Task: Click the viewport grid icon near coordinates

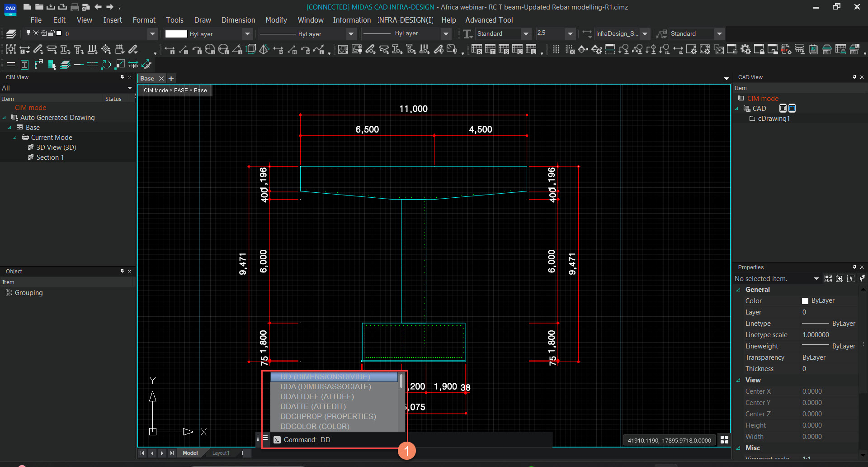Action: point(724,440)
